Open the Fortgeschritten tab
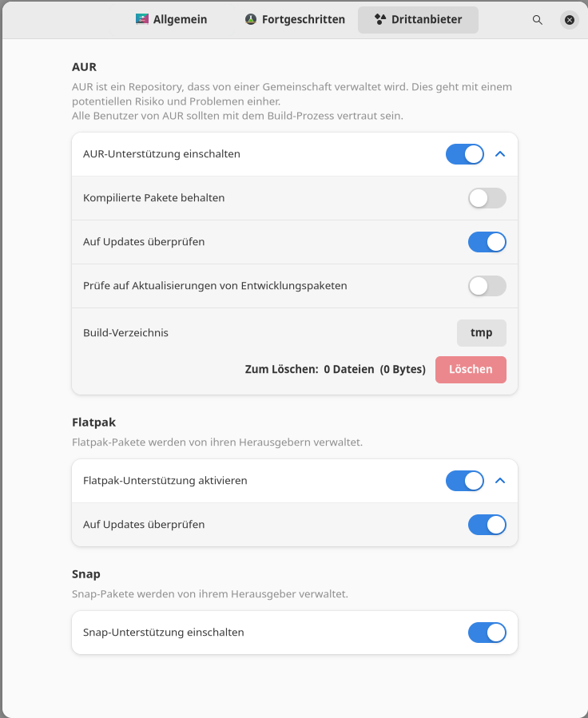 (x=304, y=19)
